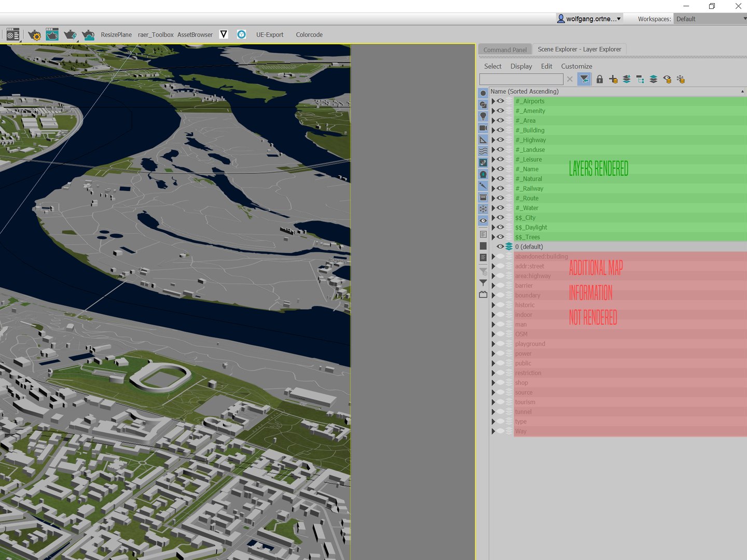747x560 pixels.
Task: Click the hide all layers eye icon
Action: click(667, 79)
